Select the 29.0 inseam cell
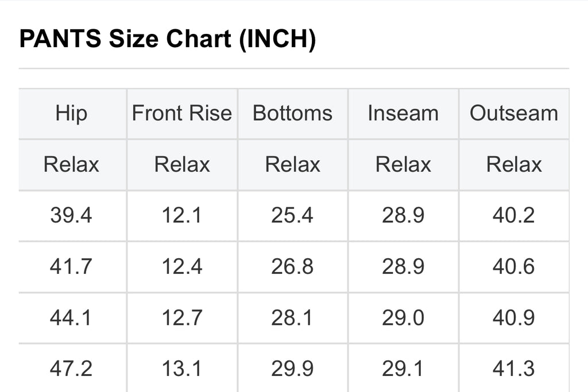588x392 pixels. pyautogui.click(x=403, y=318)
